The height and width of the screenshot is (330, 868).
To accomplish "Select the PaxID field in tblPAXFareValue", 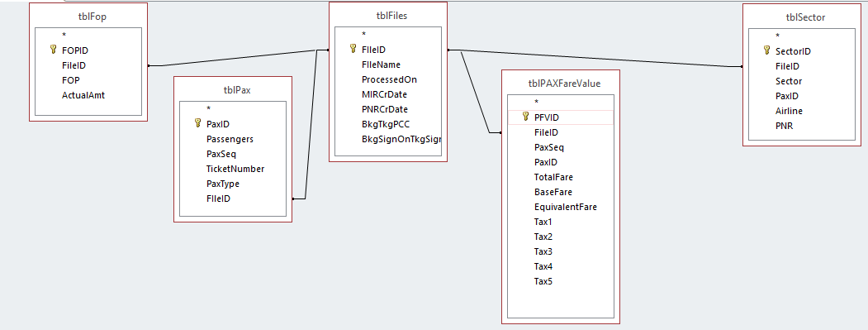I will 561,162.
